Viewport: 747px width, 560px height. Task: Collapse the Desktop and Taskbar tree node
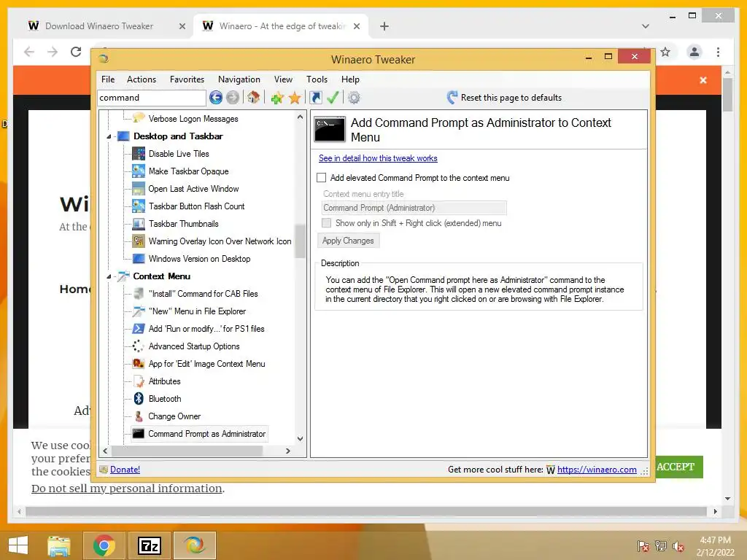pos(109,136)
